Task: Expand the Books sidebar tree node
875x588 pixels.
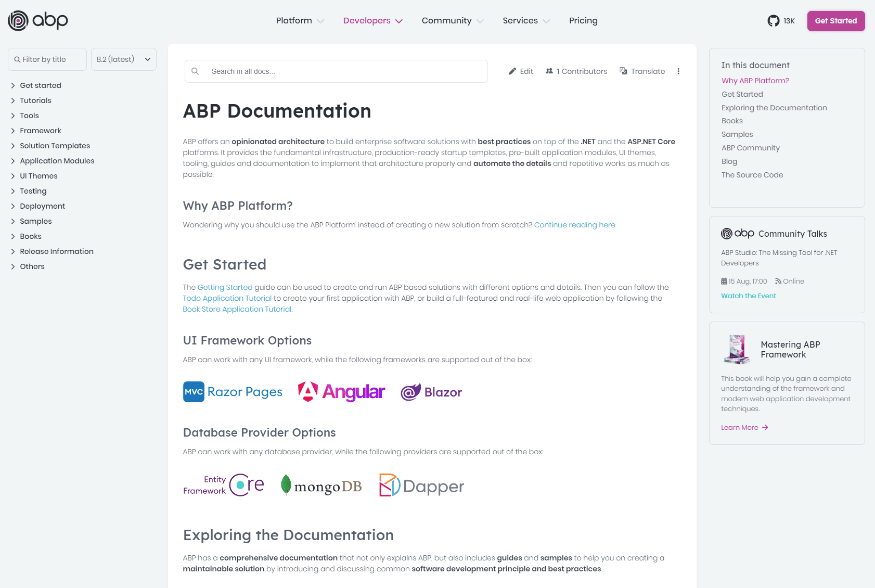Action: [x=13, y=236]
